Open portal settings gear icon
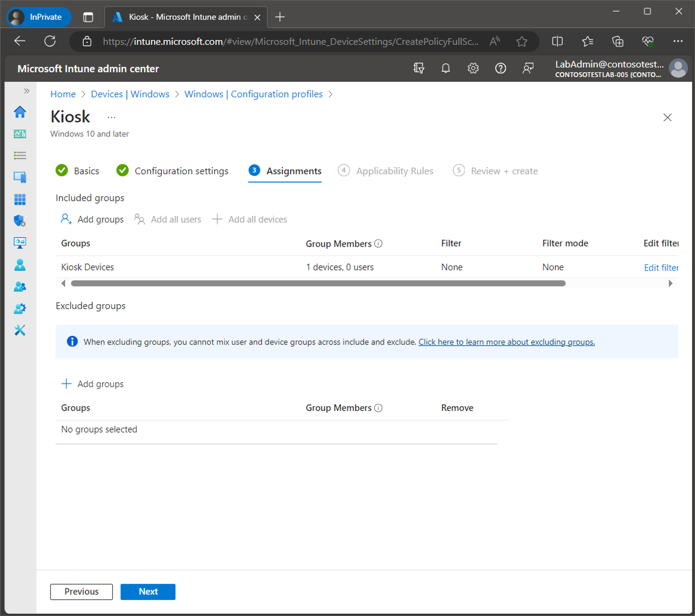This screenshot has height=616, width=695. pos(473,68)
